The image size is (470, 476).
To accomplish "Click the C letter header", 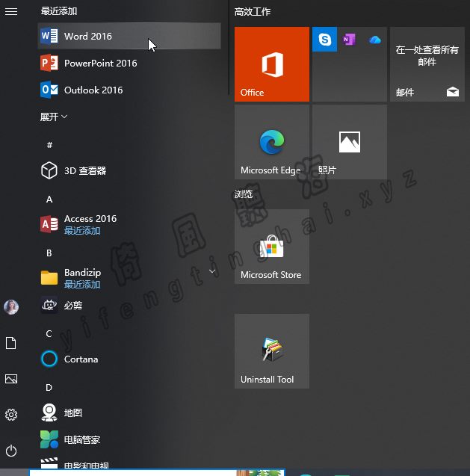I will coord(49,333).
